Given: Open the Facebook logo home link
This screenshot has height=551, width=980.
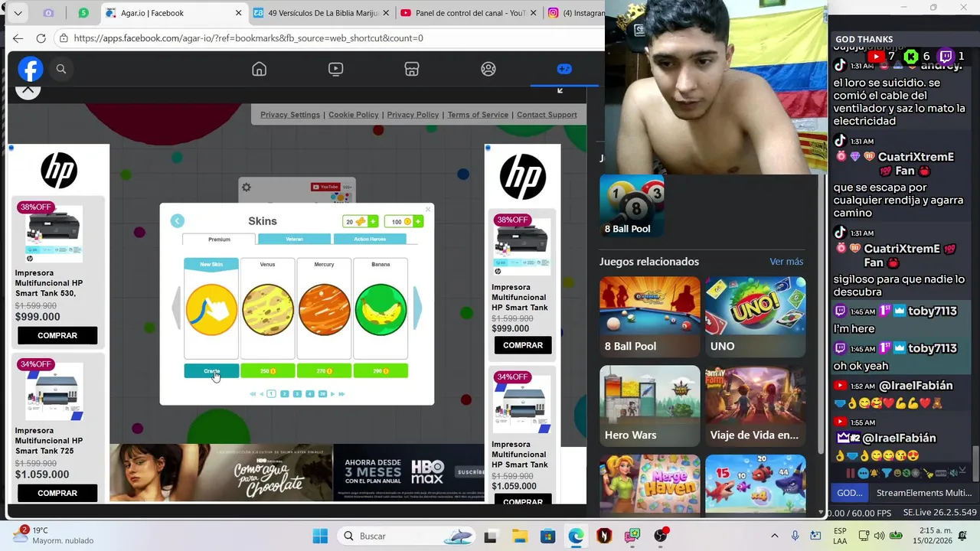Looking at the screenshot, I should pos(31,69).
